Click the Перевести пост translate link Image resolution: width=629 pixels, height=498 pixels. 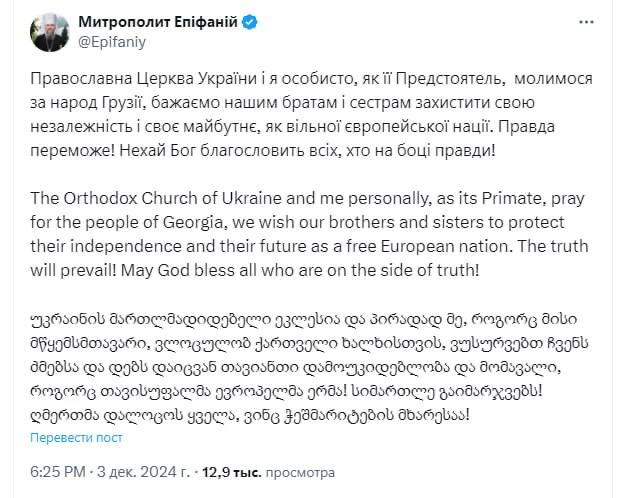click(x=76, y=436)
